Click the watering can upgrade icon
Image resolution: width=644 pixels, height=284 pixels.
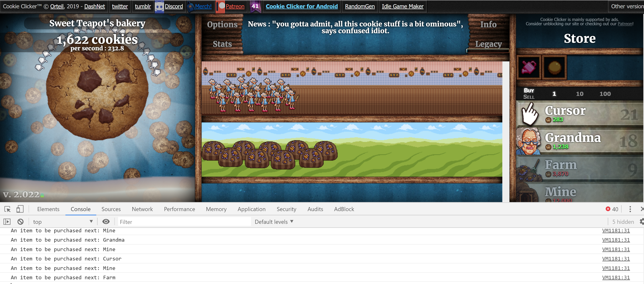pos(528,67)
